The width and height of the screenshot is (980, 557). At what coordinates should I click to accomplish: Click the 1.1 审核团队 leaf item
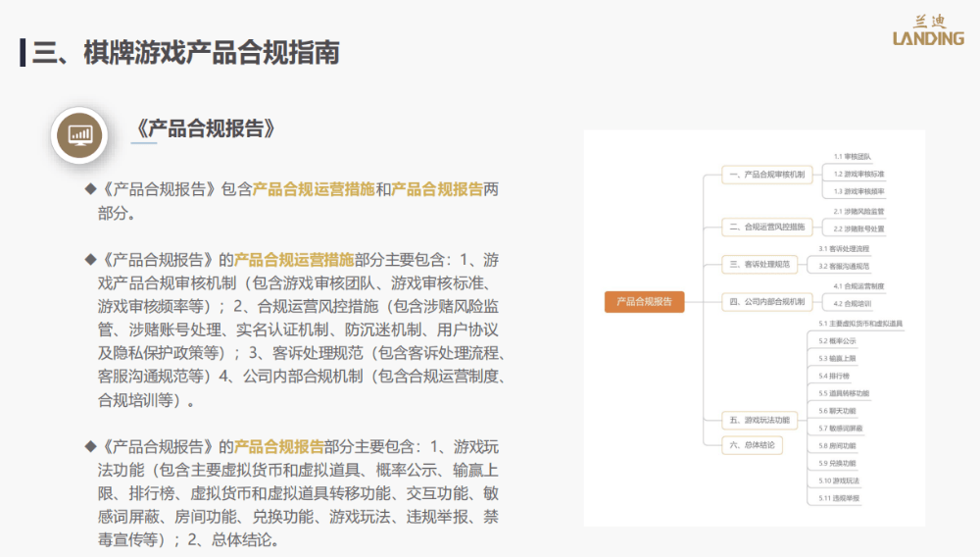tap(853, 156)
